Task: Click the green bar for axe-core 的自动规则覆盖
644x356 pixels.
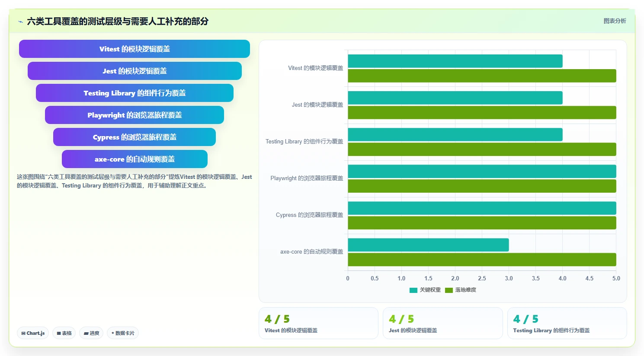Action: (482, 259)
